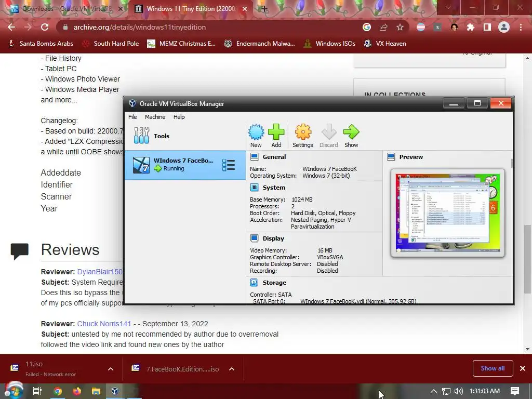Click the network tray icon
532x399 pixels.
[x=446, y=391]
